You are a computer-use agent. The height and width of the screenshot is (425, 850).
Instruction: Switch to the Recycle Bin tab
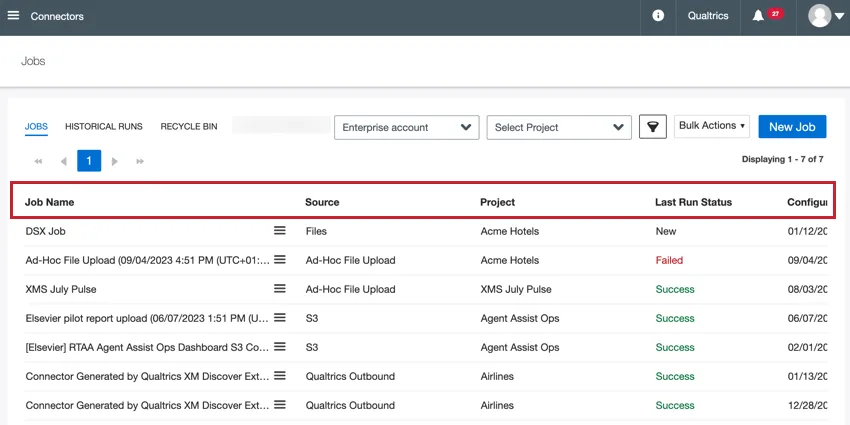click(x=189, y=127)
